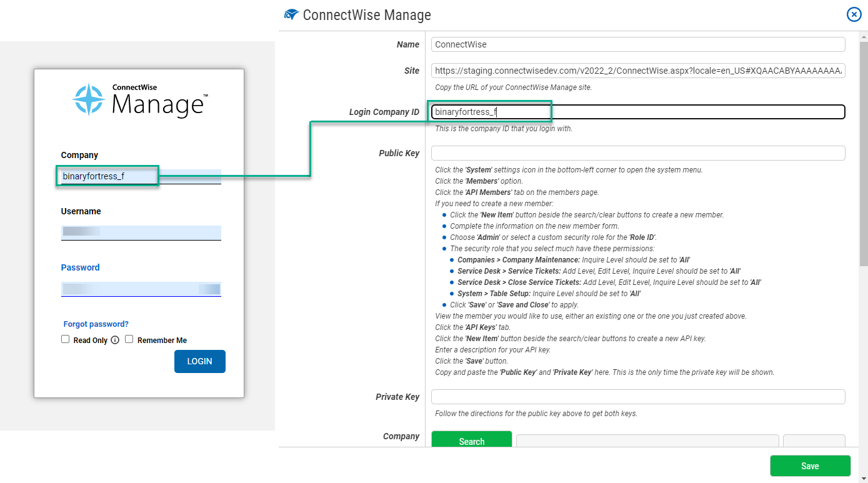The image size is (868, 483).
Task: Click the 'Public Key' field label
Action: click(399, 153)
